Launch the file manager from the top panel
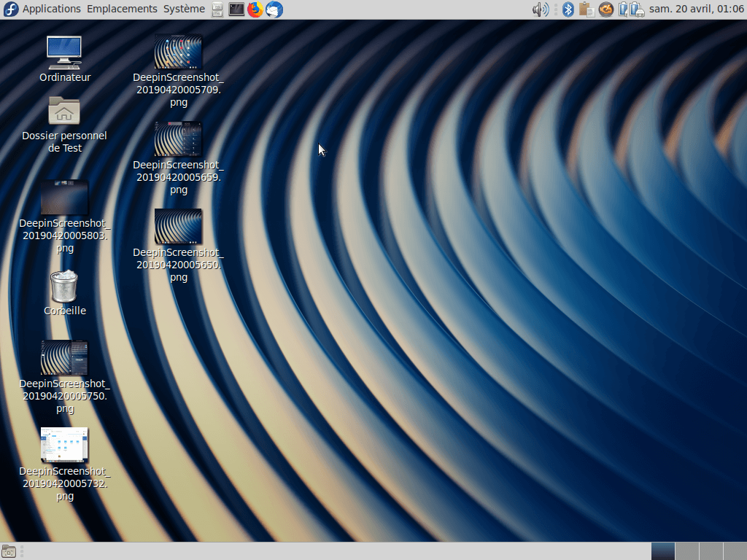The image size is (747, 560). pos(217,9)
